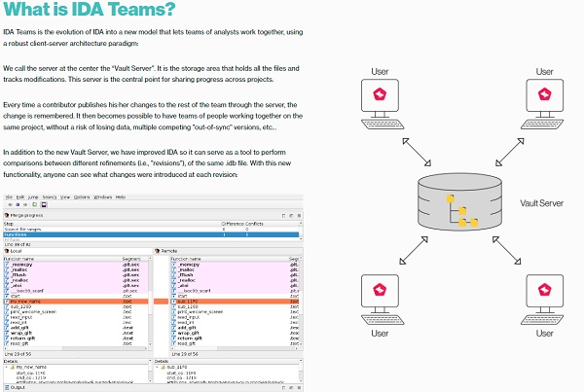Click Merge progress list scroll-up arrow

pyautogui.click(x=301, y=223)
